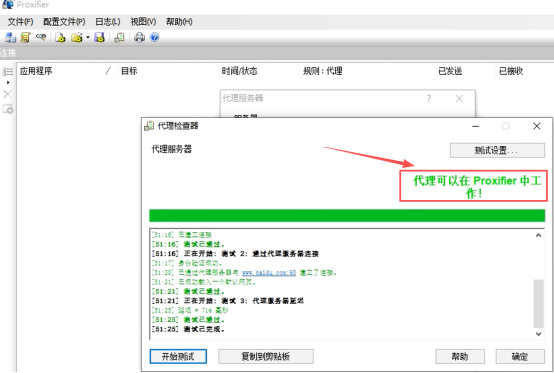Sort by 应用程序 column header
This screenshot has height=373, width=554.
(36, 71)
